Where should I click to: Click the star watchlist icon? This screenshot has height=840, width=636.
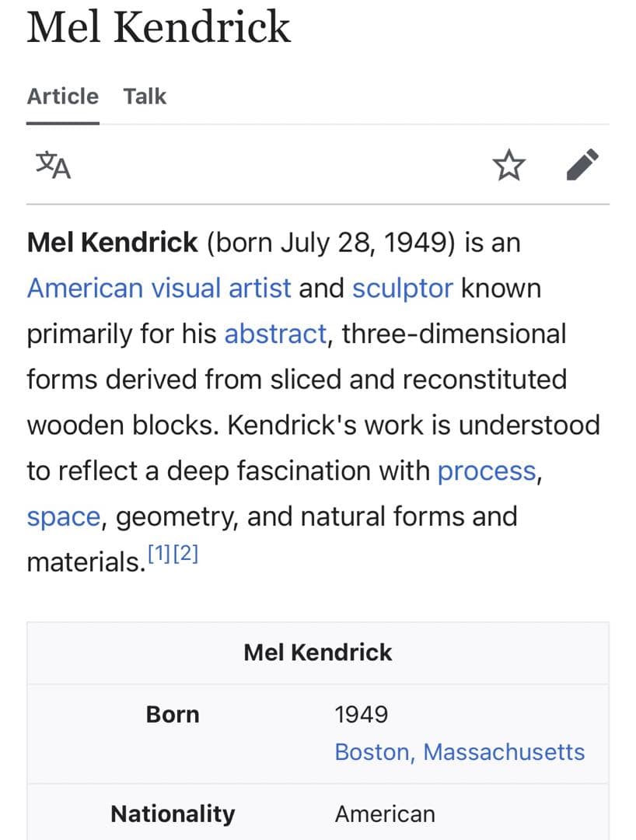[x=508, y=165]
